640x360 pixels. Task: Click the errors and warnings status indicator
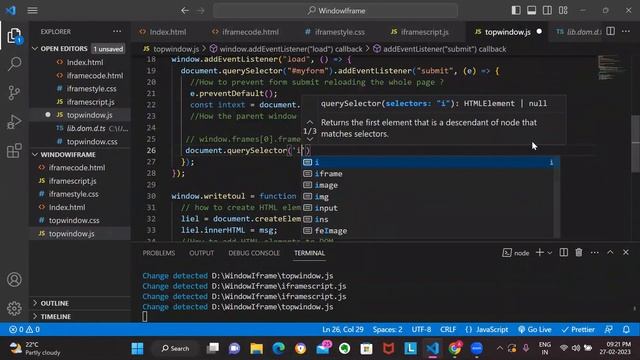[24, 329]
